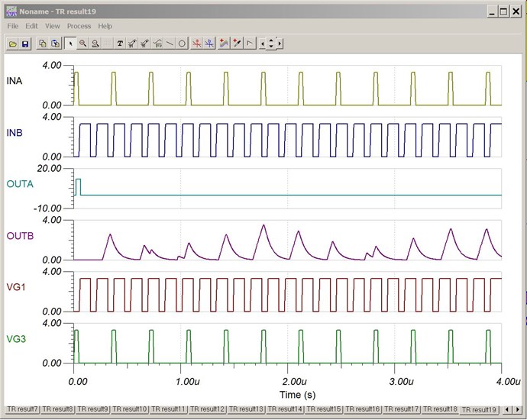This screenshot has height=420, width=527.
Task: Click the -10.00 OUTA axis value
Action: click(47, 208)
